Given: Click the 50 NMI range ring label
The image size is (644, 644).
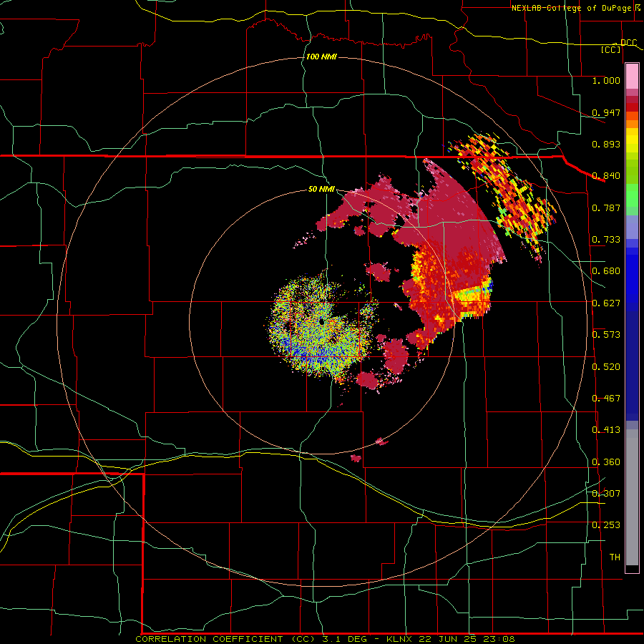Looking at the screenshot, I should pos(321,189).
